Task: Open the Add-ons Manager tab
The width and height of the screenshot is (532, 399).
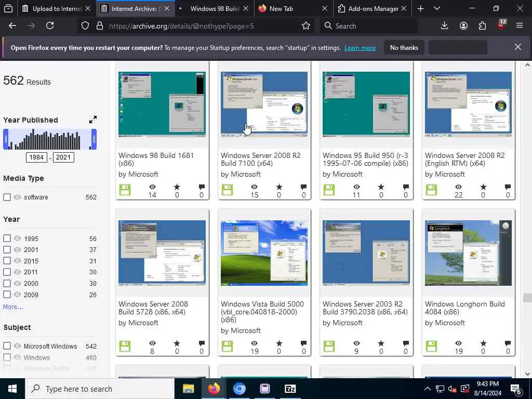Action: 373,9
